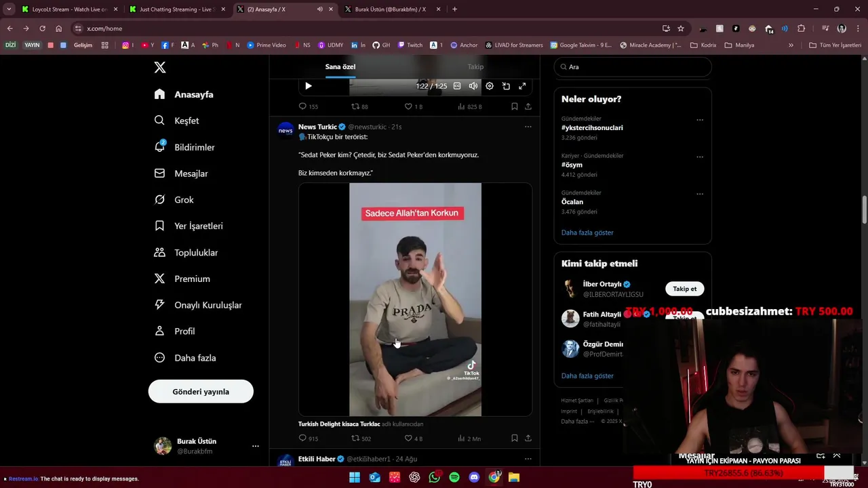Repost the post with 88 reposts
Viewport: 868px width, 488px height.
359,106
